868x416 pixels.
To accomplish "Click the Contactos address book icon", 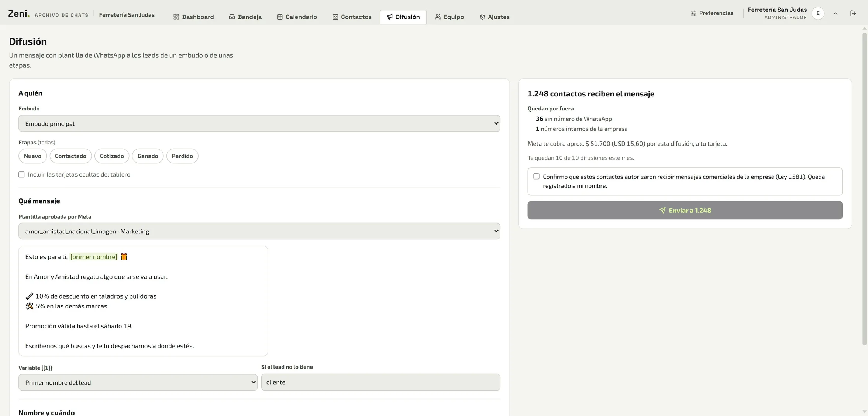I will (335, 17).
